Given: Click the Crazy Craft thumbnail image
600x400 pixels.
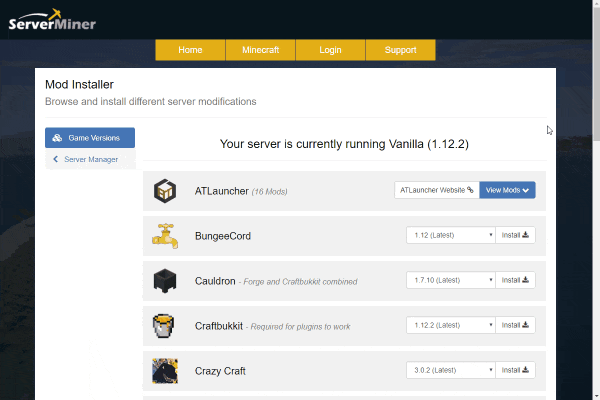Looking at the screenshot, I should pos(165,371).
